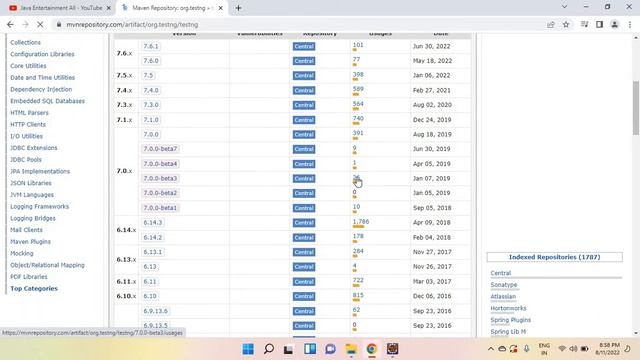Screen dimensions: 640x360
Task: Open Windows Start menu
Action: (x=248, y=349)
